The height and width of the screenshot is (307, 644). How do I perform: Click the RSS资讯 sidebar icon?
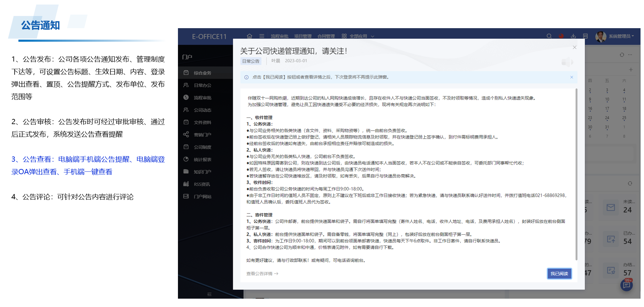point(186,184)
